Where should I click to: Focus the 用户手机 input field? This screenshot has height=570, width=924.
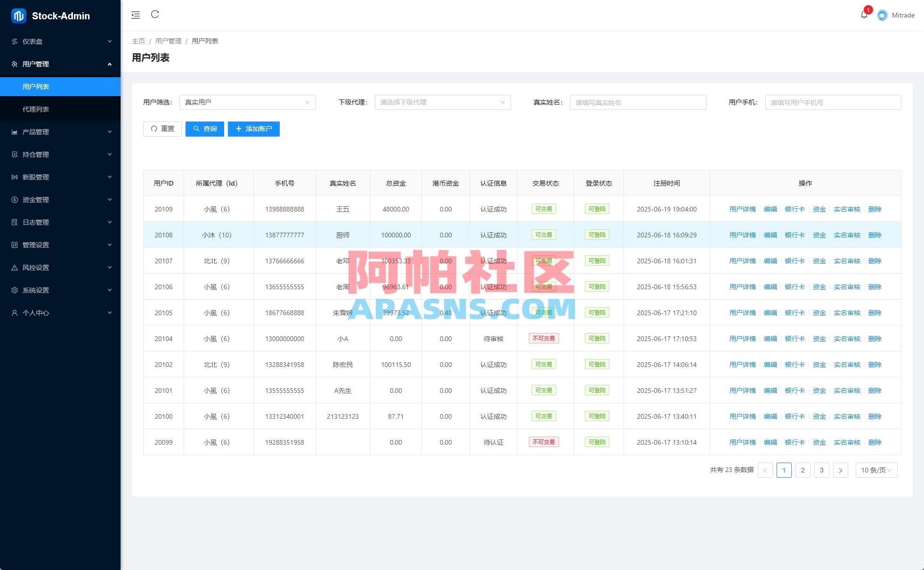[x=833, y=102]
